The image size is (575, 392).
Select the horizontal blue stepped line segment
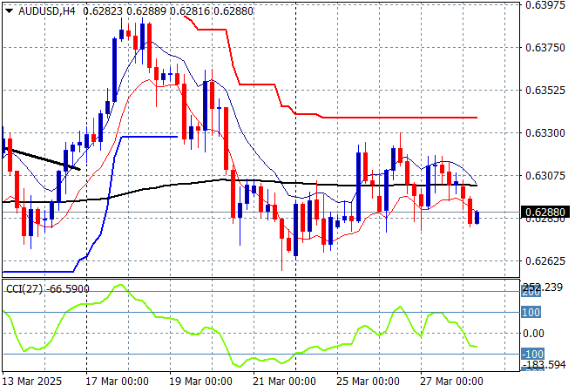click(x=148, y=137)
